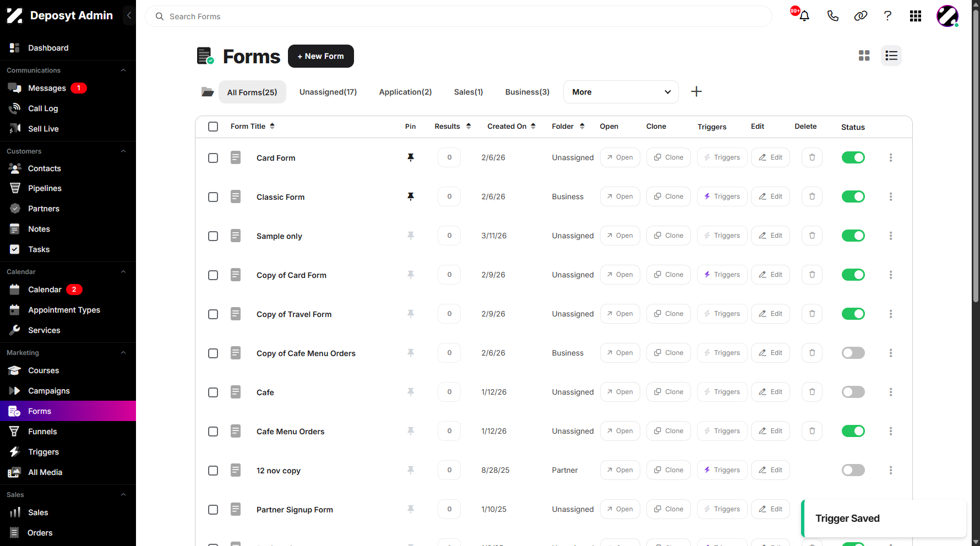This screenshot has height=546, width=980.
Task: Check the Card Form row checkbox
Action: pos(213,158)
